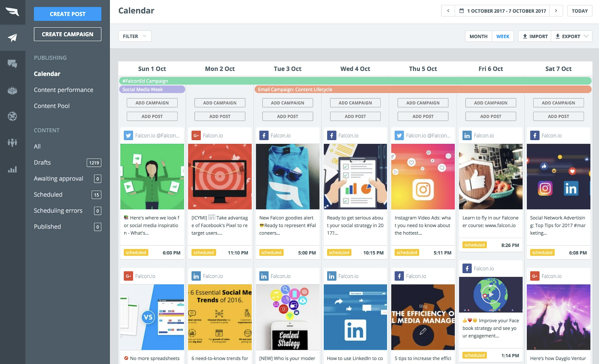Show Awaiting approval content
Image resolution: width=599 pixels, height=364 pixels.
coord(58,178)
